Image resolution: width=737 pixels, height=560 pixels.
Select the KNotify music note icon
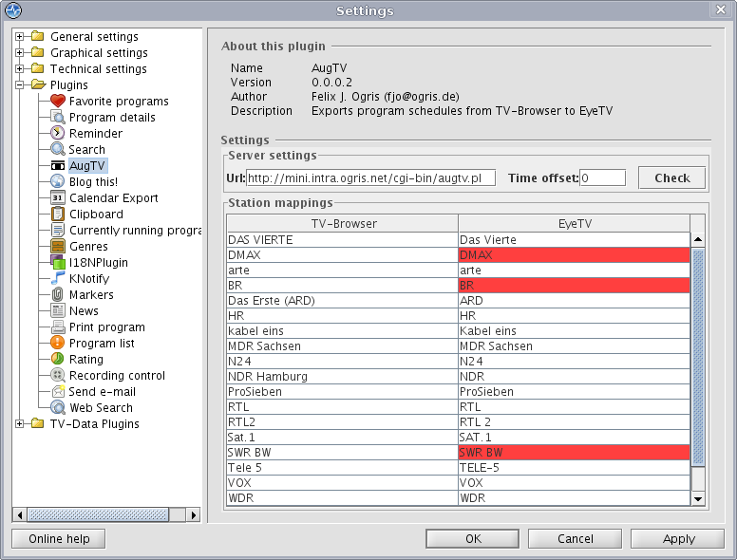[x=57, y=279]
